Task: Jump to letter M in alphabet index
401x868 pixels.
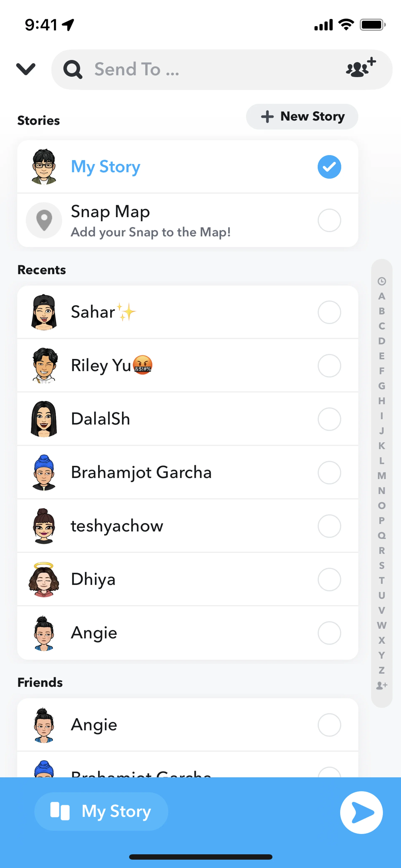Action: click(381, 475)
